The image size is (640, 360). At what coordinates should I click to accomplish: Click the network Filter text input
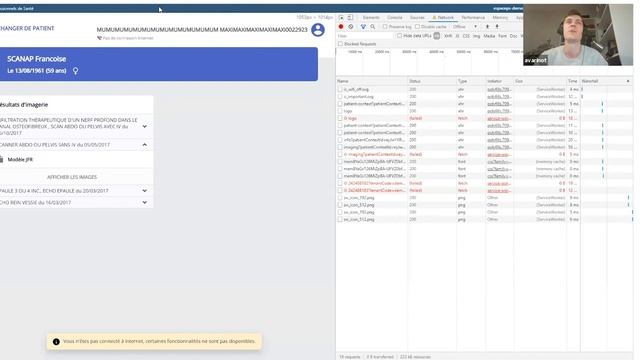point(365,36)
